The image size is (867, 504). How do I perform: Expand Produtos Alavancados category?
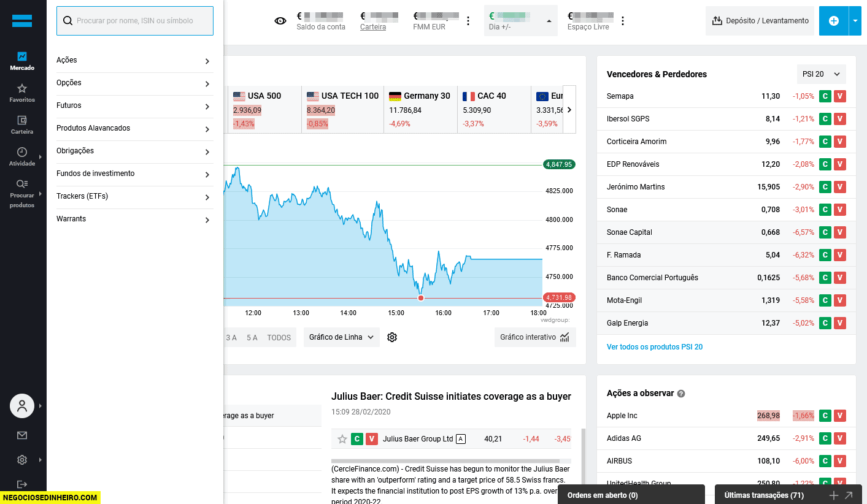click(x=134, y=129)
